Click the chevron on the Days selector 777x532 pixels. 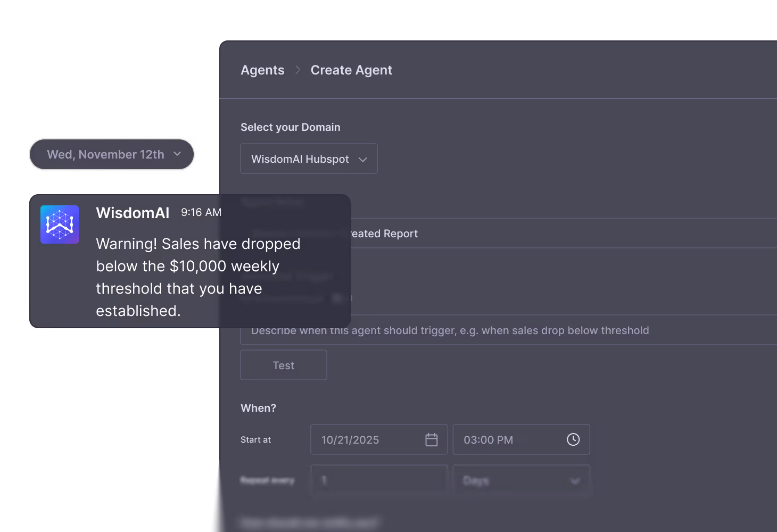coord(575,480)
